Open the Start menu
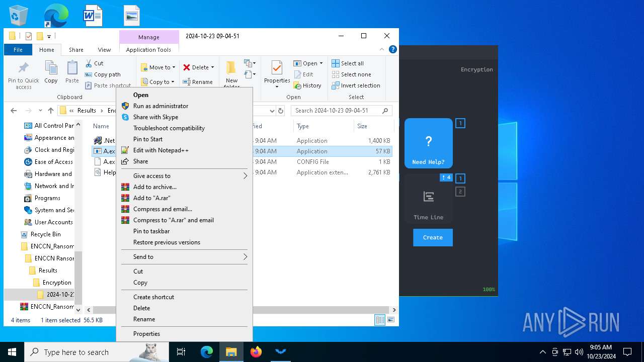Screen dimensions: 644x362 pos(12,352)
